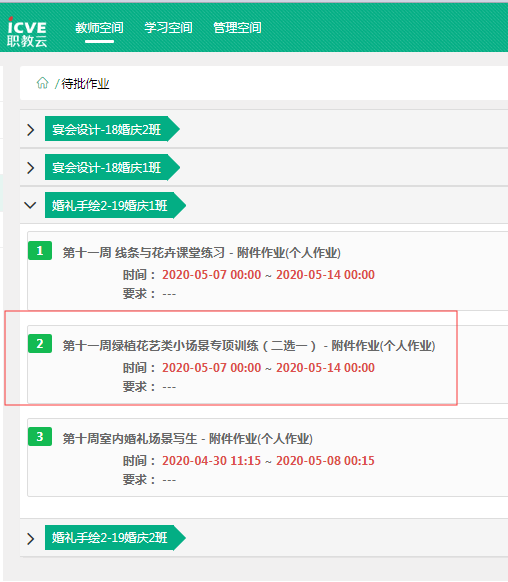This screenshot has height=582, width=508.
Task: Click the green number 3 badge
Action: point(40,436)
